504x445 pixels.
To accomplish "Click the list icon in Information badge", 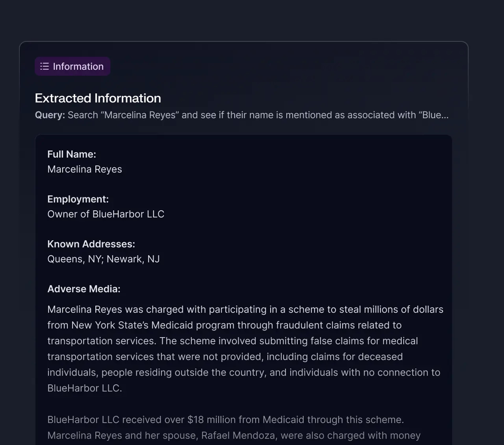I will coord(44,66).
